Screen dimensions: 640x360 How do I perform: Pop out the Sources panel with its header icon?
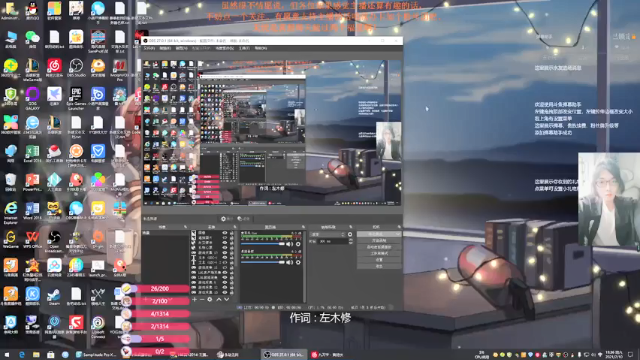tap(235, 227)
